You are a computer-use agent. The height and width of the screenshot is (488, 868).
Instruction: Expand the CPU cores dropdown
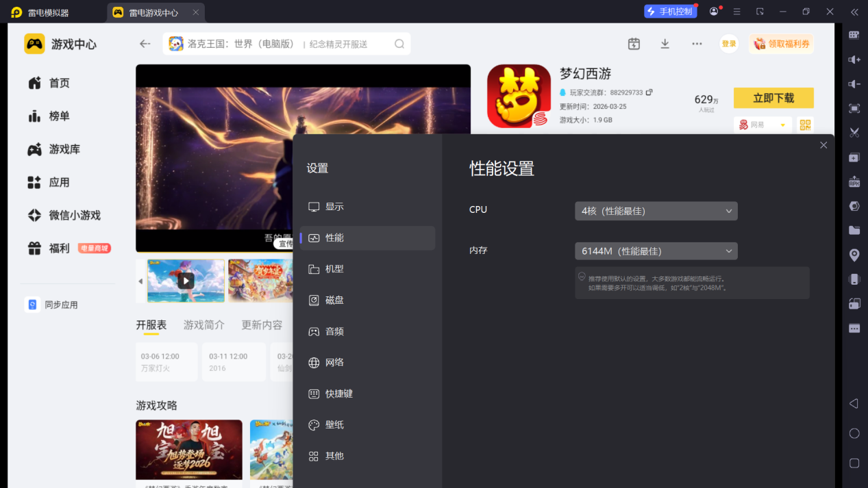tap(656, 211)
